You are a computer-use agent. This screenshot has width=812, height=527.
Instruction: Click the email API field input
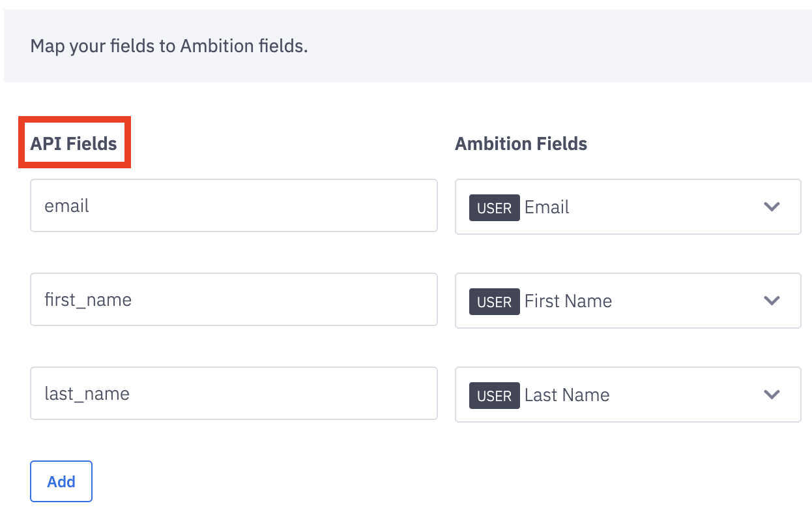233,206
